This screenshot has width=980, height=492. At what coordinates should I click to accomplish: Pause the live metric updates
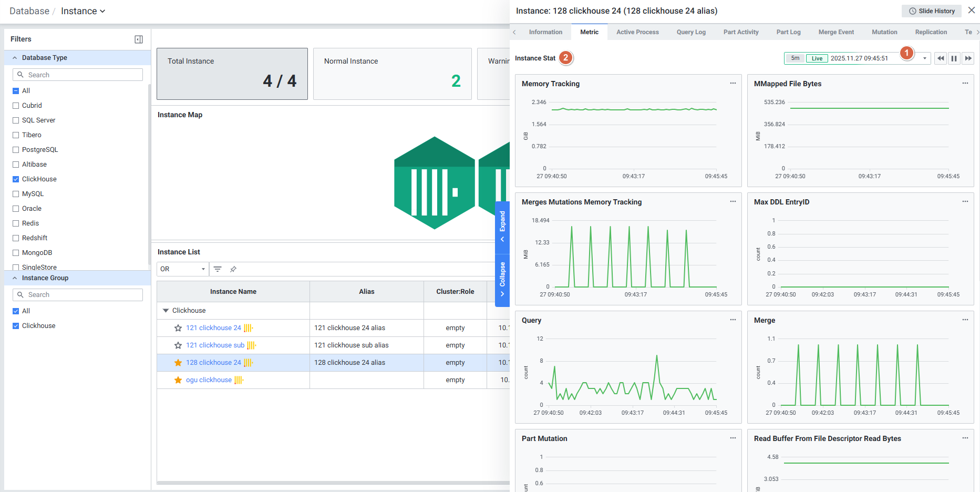(954, 58)
